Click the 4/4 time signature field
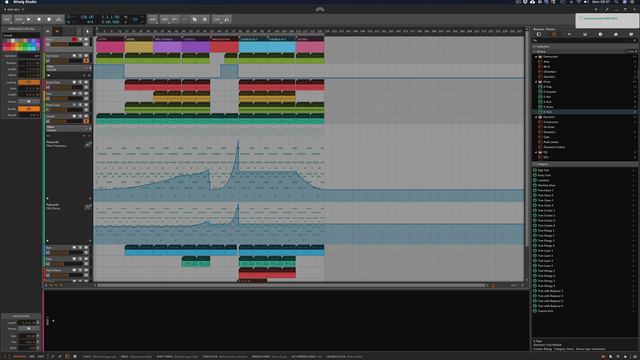The width and height of the screenshot is (640, 360). pos(90,22)
